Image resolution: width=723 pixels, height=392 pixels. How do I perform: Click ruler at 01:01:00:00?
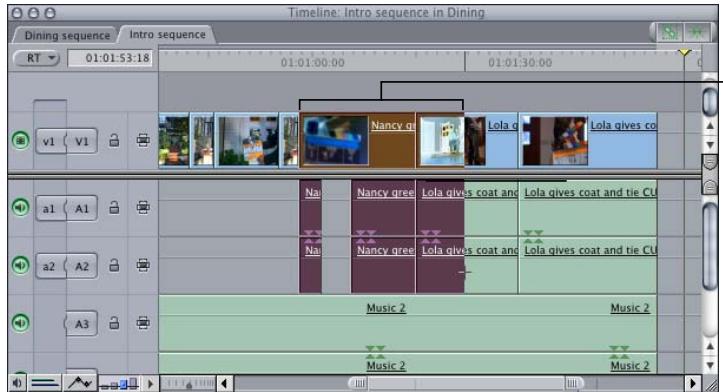pos(313,63)
